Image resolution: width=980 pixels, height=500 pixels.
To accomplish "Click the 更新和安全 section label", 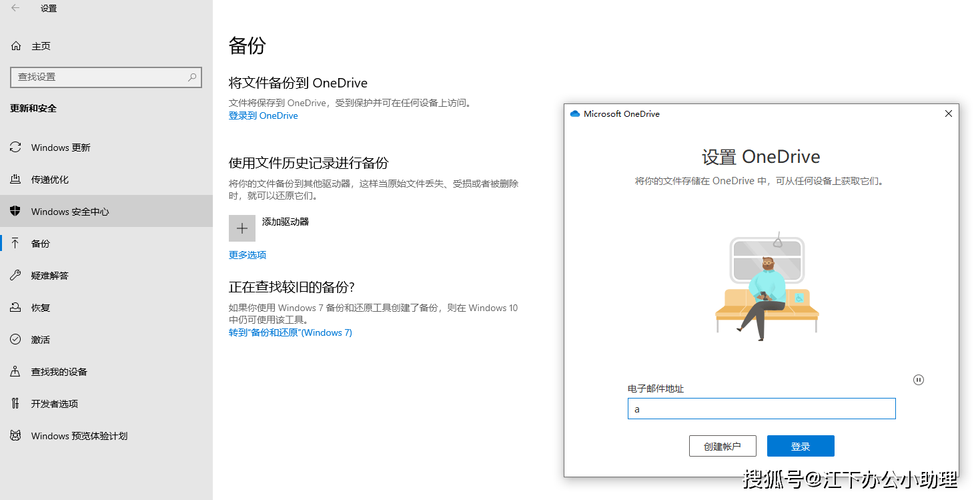I will point(33,108).
